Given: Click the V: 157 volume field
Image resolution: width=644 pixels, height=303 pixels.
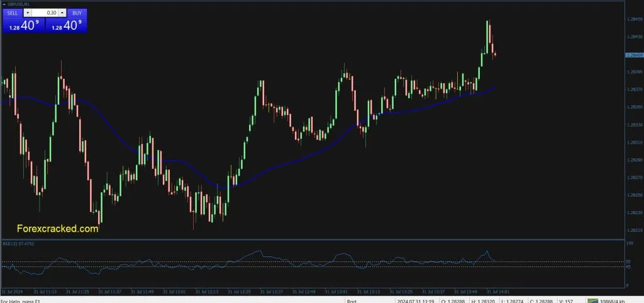Looking at the screenshot, I should click(x=567, y=300).
